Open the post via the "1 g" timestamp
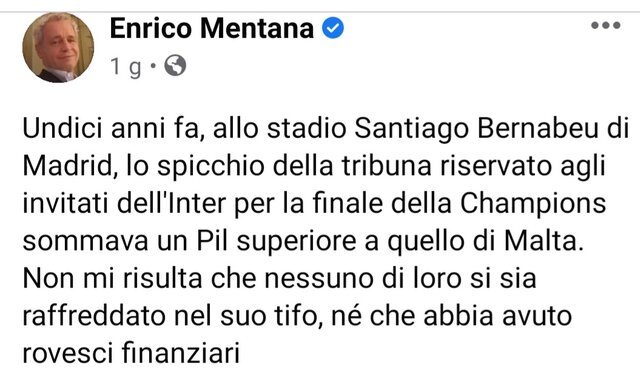The height and width of the screenshot is (371, 640). (126, 66)
